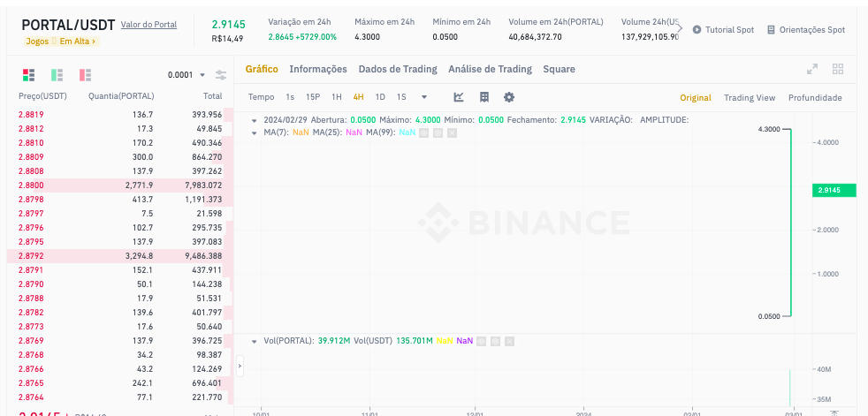This screenshot has height=416, width=868.
Task: Select sell order at price 2.8798
Action: coord(120,199)
